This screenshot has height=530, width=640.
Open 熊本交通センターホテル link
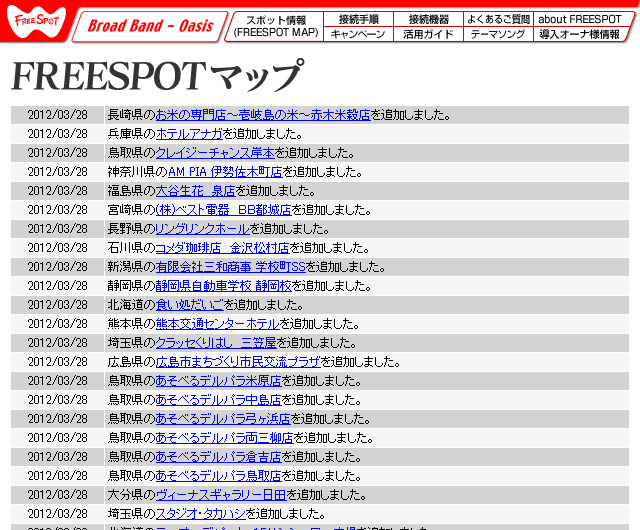(217, 324)
